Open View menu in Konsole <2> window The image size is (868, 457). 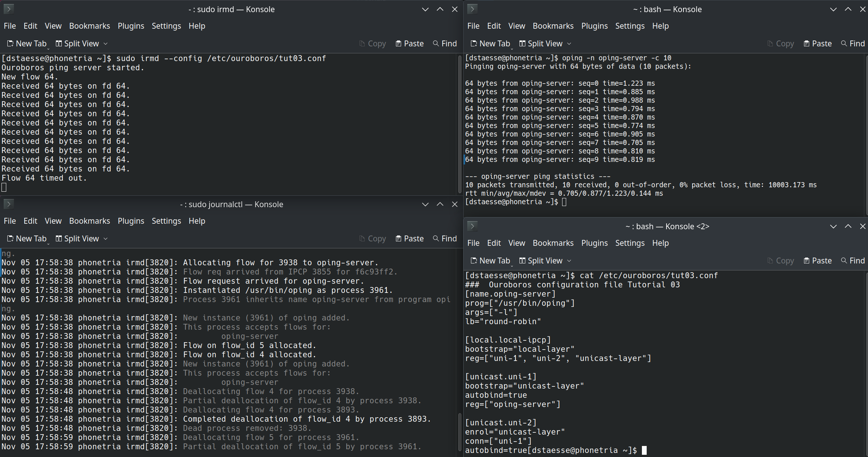pyautogui.click(x=517, y=243)
